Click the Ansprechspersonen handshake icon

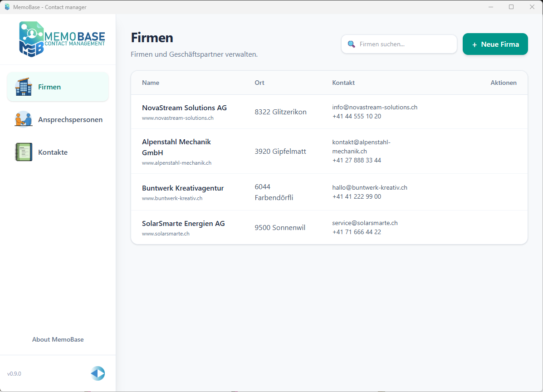[24, 119]
